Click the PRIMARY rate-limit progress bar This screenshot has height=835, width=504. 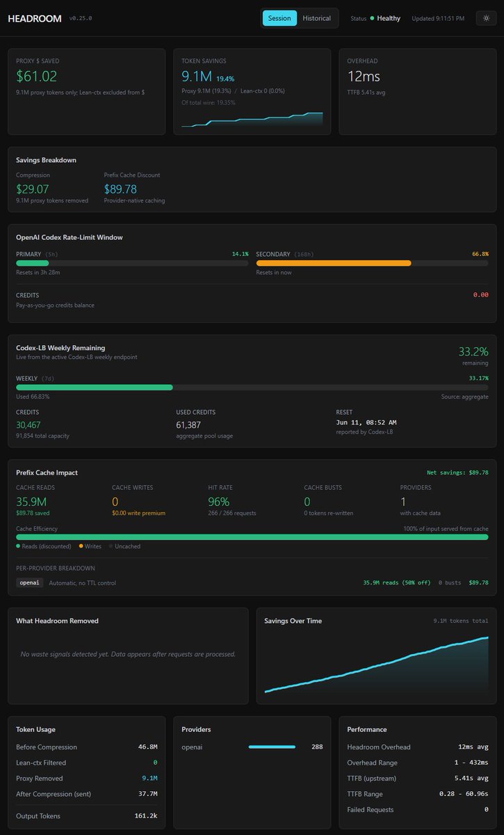pos(132,263)
